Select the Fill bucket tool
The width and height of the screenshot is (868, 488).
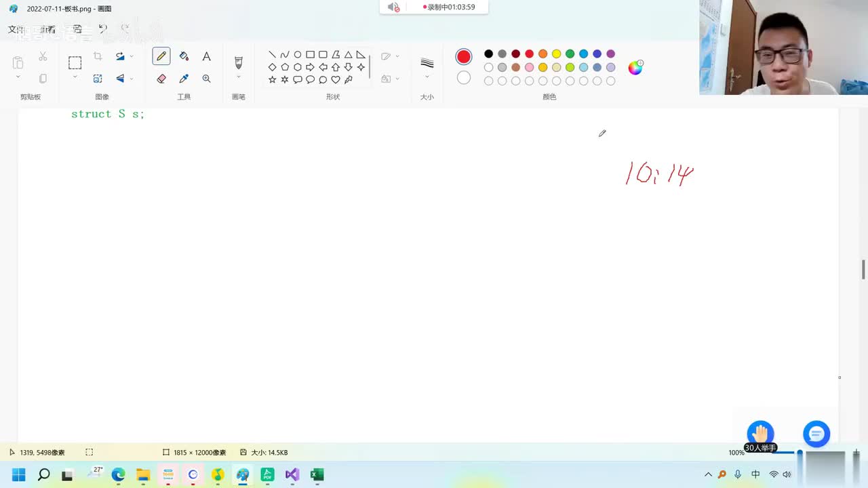pos(184,56)
